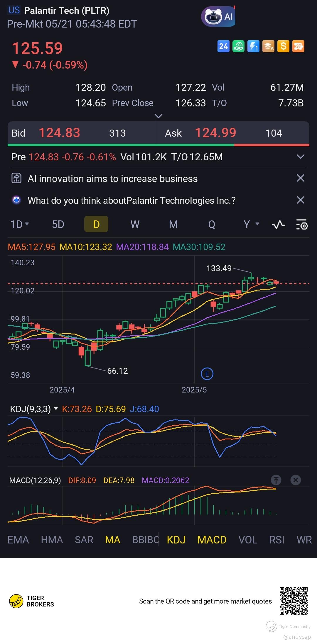Tap the Palantir Tech (PLTR) title
Screen dimensions: 317x644
[67, 11]
